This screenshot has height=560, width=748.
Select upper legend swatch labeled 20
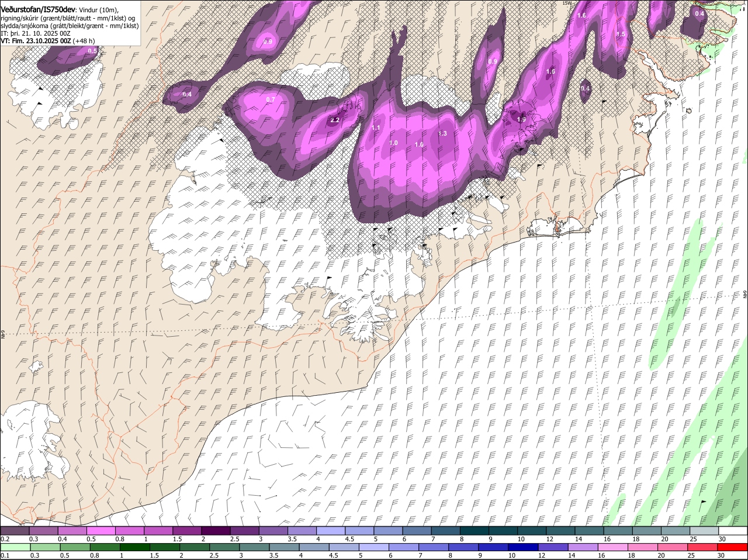[x=676, y=531]
